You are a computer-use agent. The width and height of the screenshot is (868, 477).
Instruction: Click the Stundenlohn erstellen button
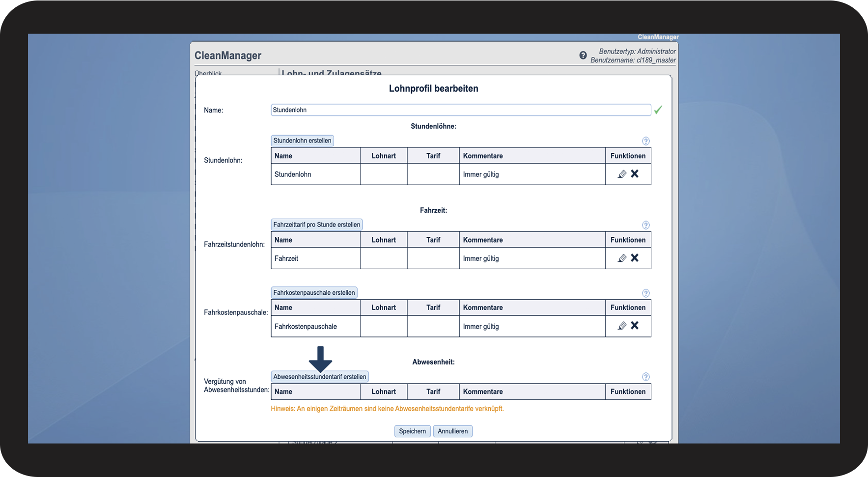tap(302, 140)
